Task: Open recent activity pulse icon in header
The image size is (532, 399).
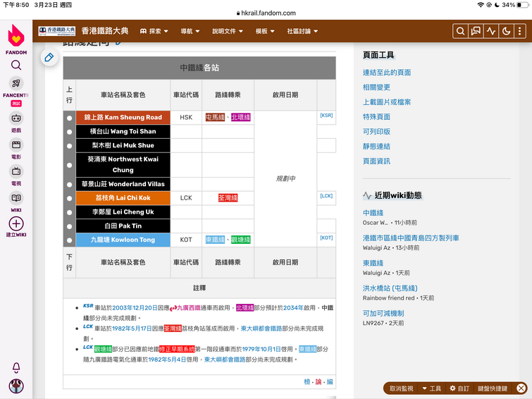Action: pos(490,31)
